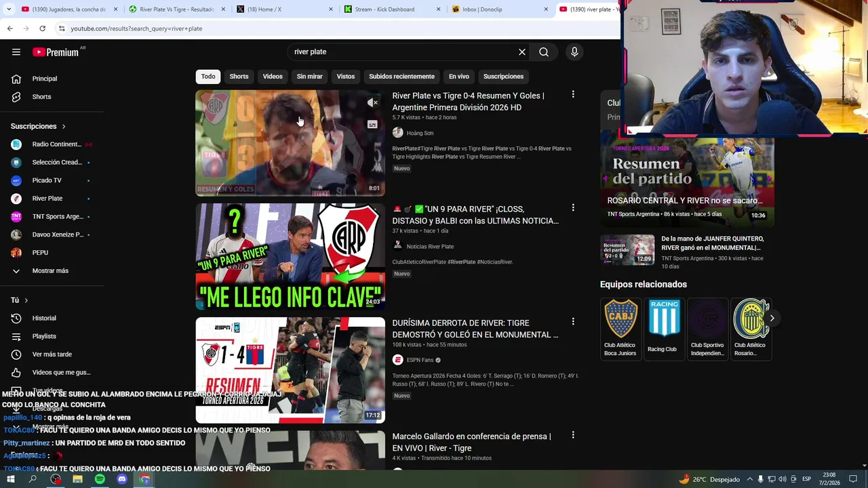Viewport: 868px width, 488px height.
Task: Open the site info icon in address bar
Action: [x=62, y=28]
